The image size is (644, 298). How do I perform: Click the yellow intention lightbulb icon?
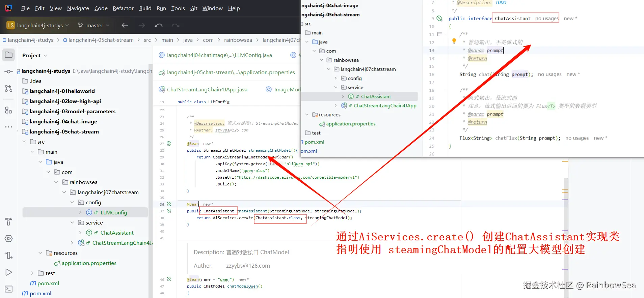pyautogui.click(x=454, y=41)
